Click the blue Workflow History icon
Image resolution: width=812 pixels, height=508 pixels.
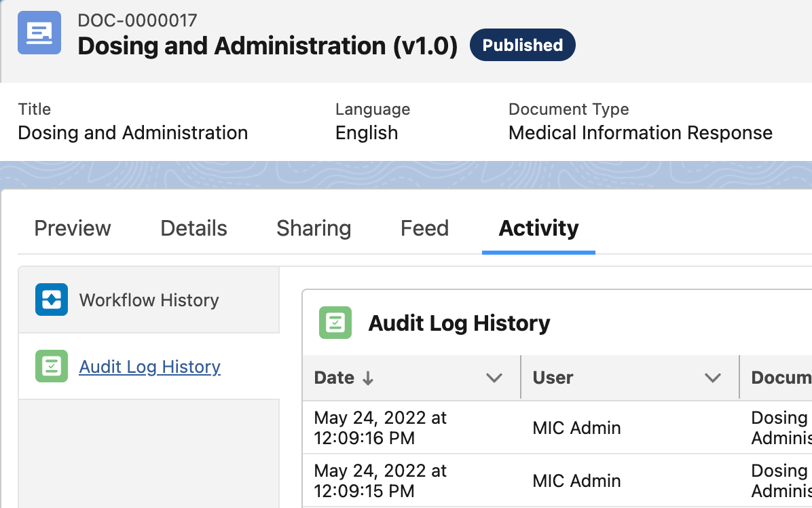pos(52,300)
